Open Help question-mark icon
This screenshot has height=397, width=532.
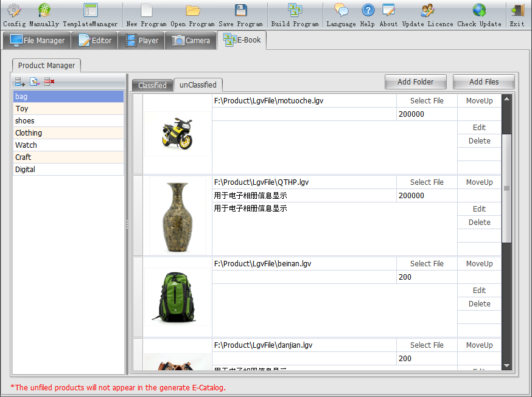tap(368, 10)
